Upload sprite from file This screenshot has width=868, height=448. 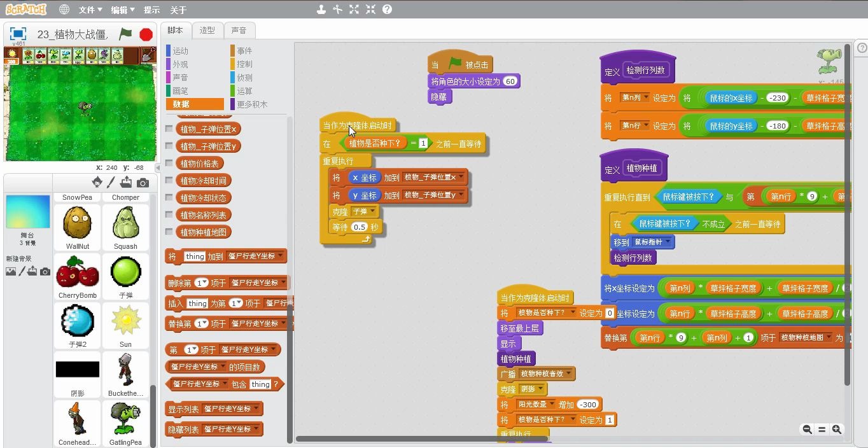pyautogui.click(x=126, y=183)
